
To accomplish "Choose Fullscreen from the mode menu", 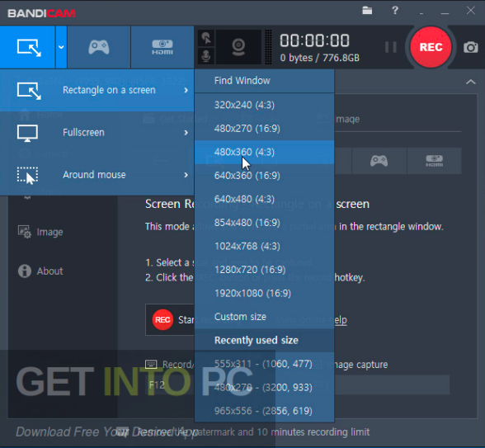I will pos(97,132).
